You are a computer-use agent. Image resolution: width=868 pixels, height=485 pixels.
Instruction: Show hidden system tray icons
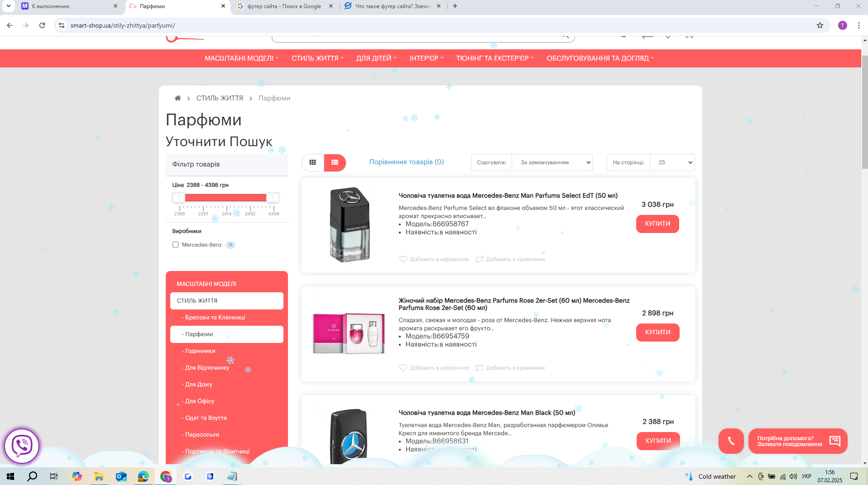tap(749, 476)
